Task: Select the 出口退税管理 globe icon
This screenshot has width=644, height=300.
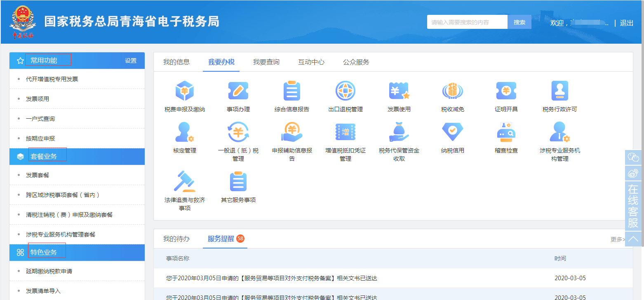Action: 345,91
